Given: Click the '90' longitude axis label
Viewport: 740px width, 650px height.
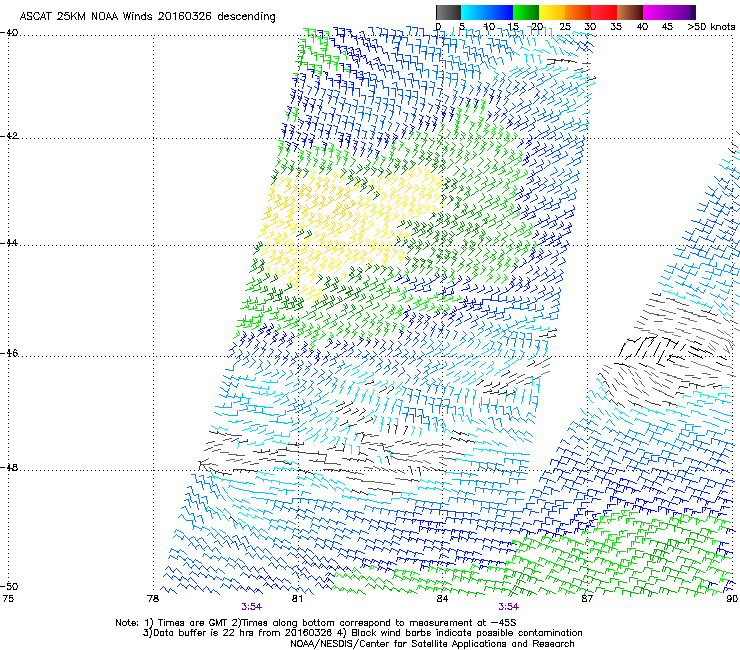Looking at the screenshot, I should [x=732, y=599].
